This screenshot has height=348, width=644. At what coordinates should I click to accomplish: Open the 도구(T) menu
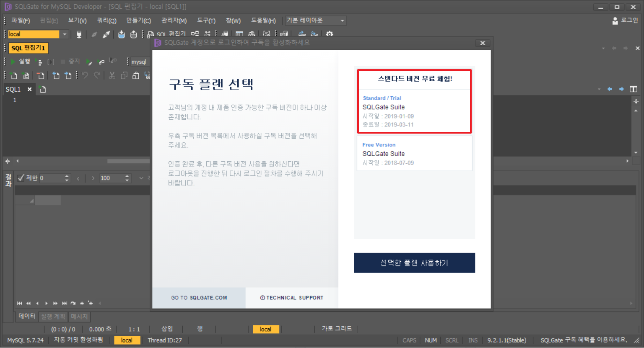206,21
